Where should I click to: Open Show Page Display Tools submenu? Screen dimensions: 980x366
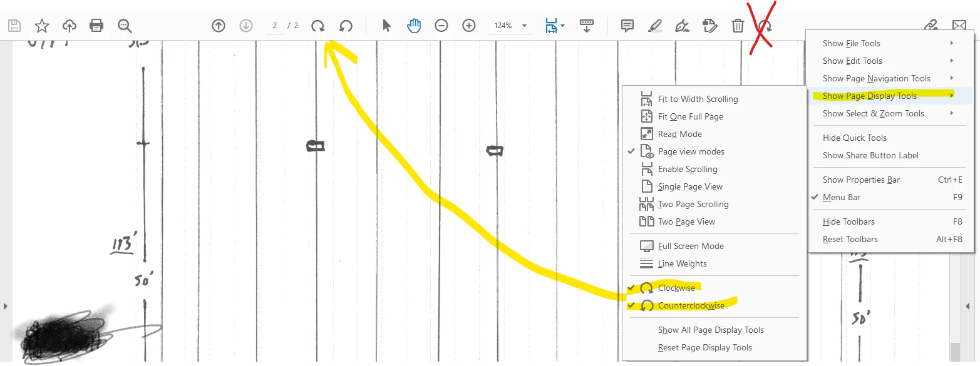point(890,96)
